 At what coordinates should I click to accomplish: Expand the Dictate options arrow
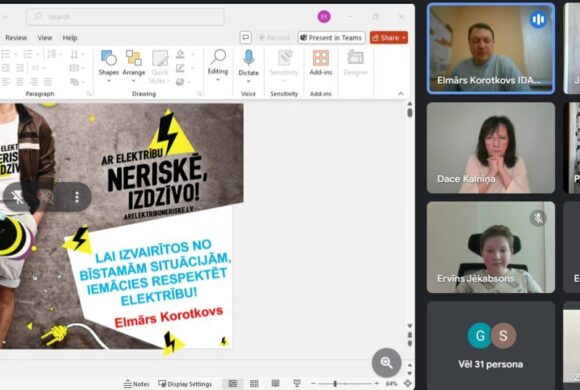click(249, 81)
